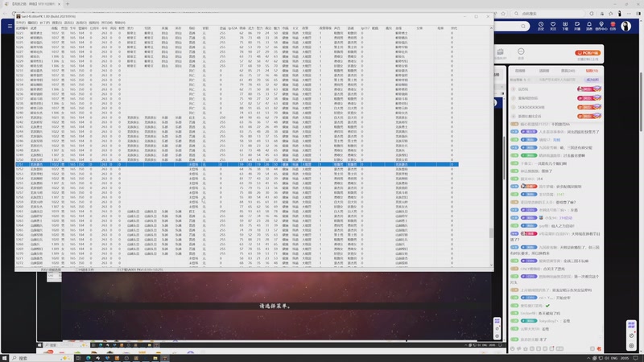This screenshot has height=362, width=644.
Task: Select row 1223 in the editor table
Action: 237,33
